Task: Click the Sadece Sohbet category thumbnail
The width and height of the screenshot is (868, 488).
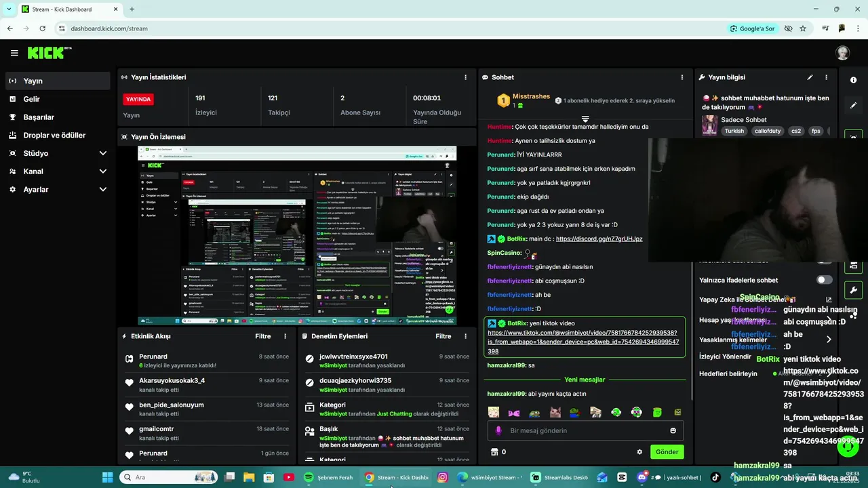Action: tap(709, 125)
